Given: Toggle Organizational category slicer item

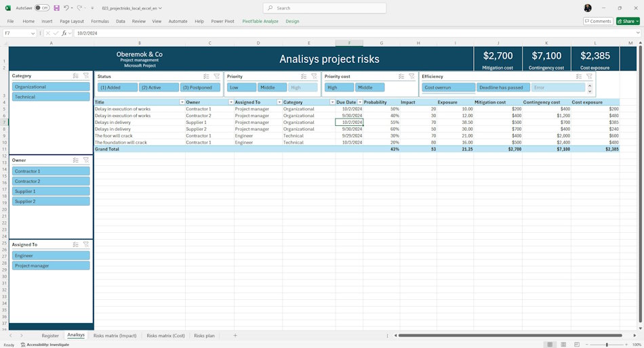Looking at the screenshot, I should coord(51,87).
